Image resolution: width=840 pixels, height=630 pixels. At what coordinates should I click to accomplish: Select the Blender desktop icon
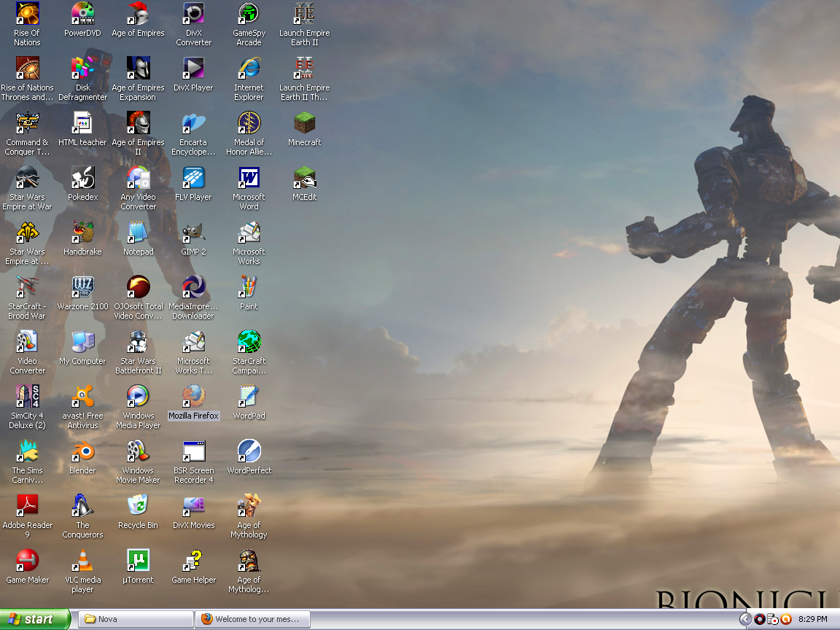point(82,453)
